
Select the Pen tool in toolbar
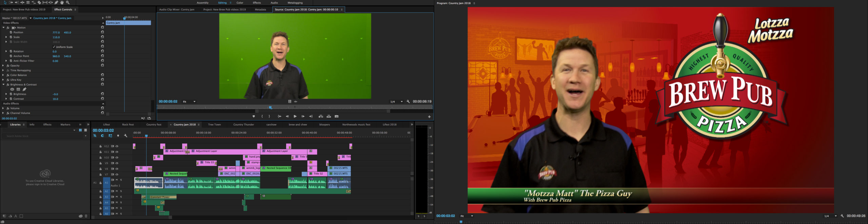(57, 3)
